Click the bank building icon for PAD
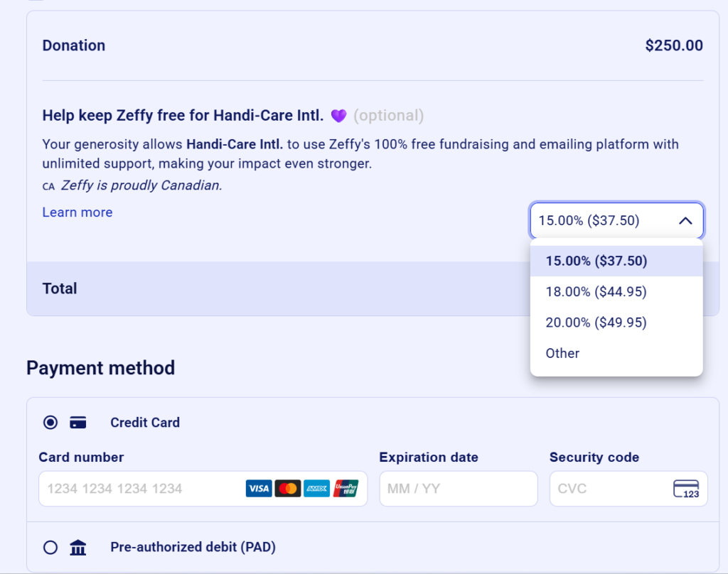Viewport: 728px width, 574px height. tap(78, 547)
